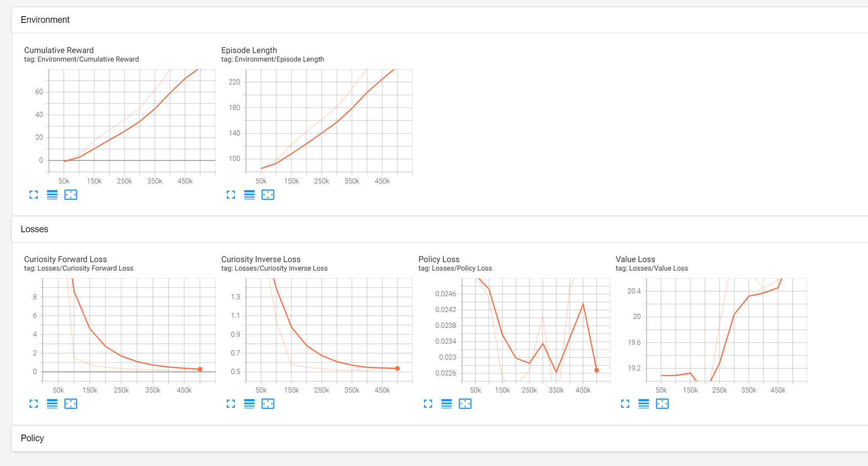Fit Curiosity Inverse Loss domain to data
The width and height of the screenshot is (868, 466).
pos(268,404)
